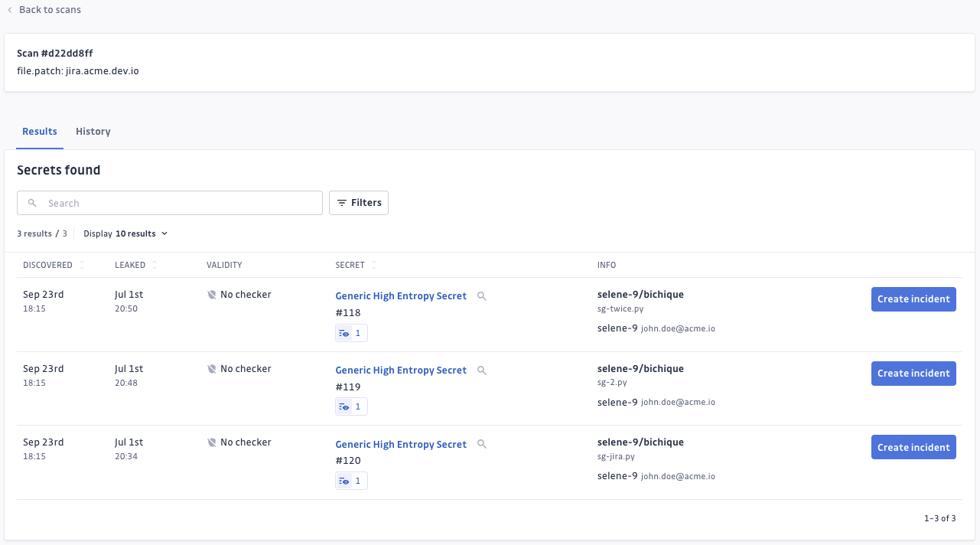This screenshot has width=980, height=545.
Task: Click the Back to scans arrow icon
Action: (10, 10)
